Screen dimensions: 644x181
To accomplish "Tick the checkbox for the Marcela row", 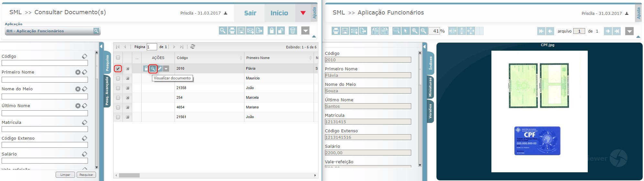I will [x=118, y=98].
